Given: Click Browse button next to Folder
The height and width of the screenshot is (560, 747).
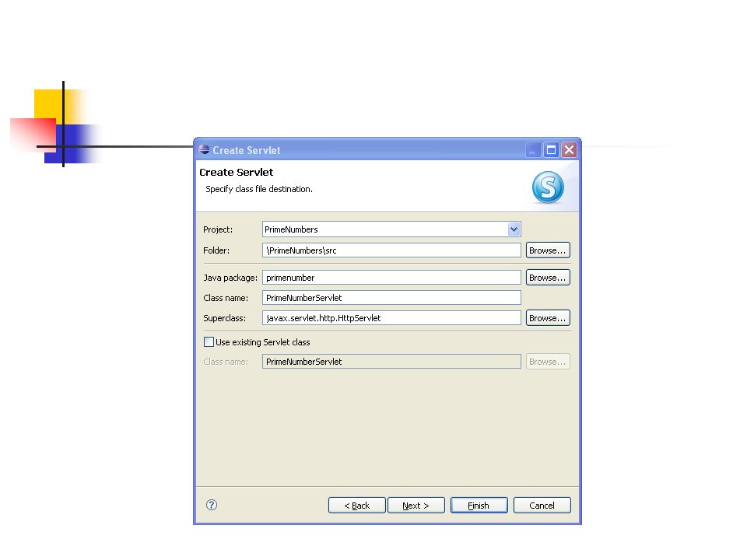Looking at the screenshot, I should tap(548, 250).
